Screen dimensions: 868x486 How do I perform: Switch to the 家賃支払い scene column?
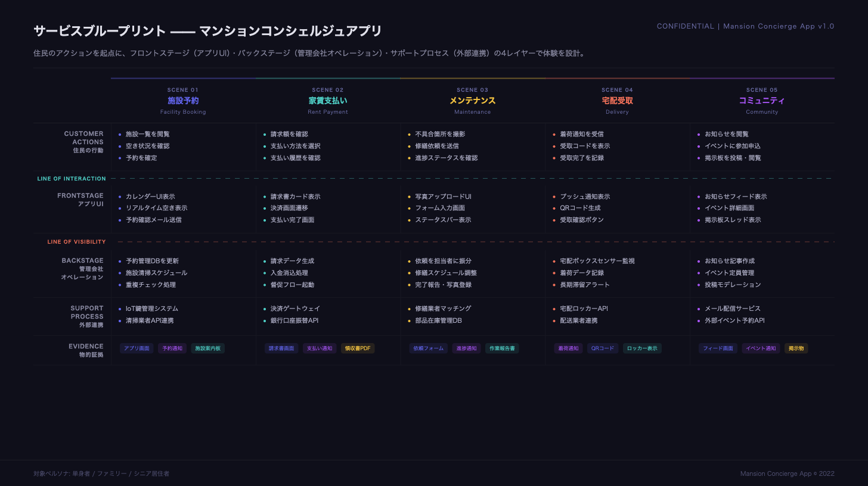328,101
